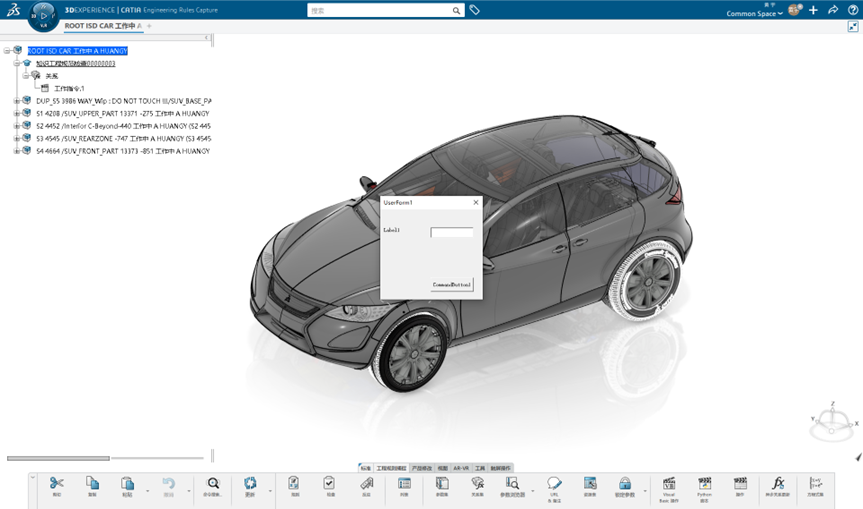863x509 pixels.
Task: Open the Lock Parameters dropdown arrow
Action: (x=645, y=491)
